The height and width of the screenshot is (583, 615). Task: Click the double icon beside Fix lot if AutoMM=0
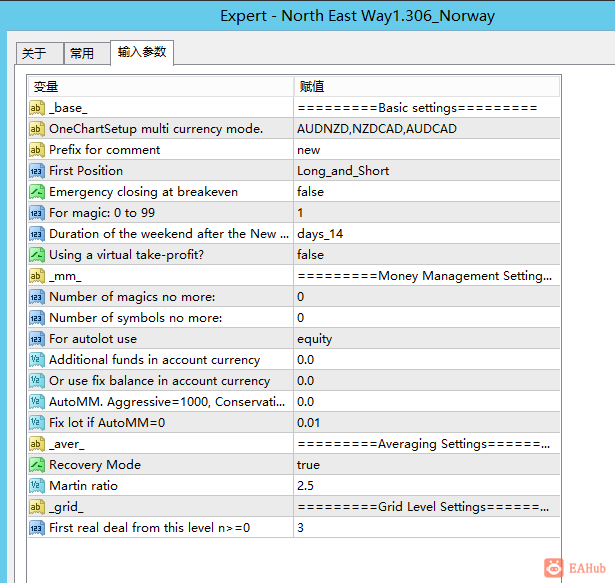37,423
